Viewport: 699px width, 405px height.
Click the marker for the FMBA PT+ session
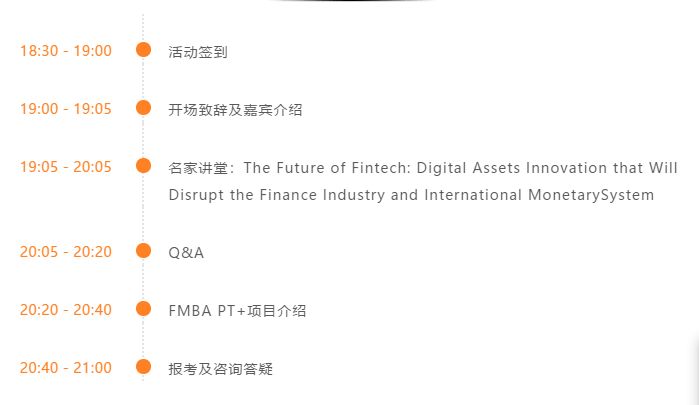coord(143,309)
